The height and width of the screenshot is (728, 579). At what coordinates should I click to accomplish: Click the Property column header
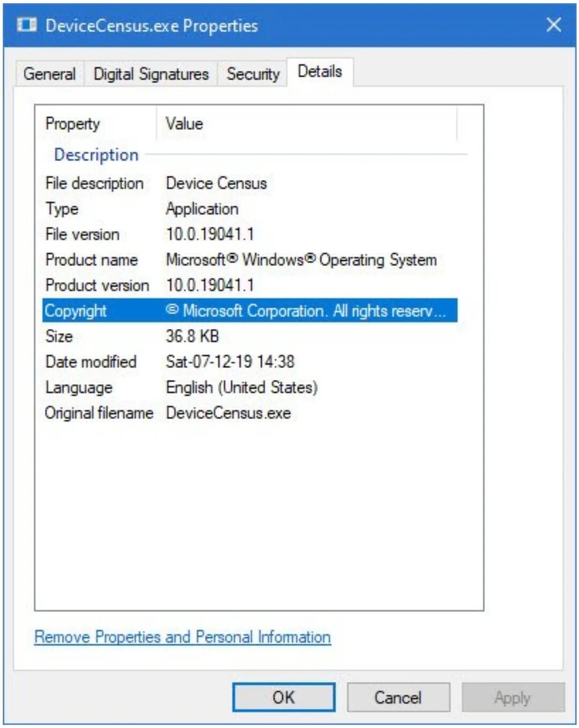point(96,123)
